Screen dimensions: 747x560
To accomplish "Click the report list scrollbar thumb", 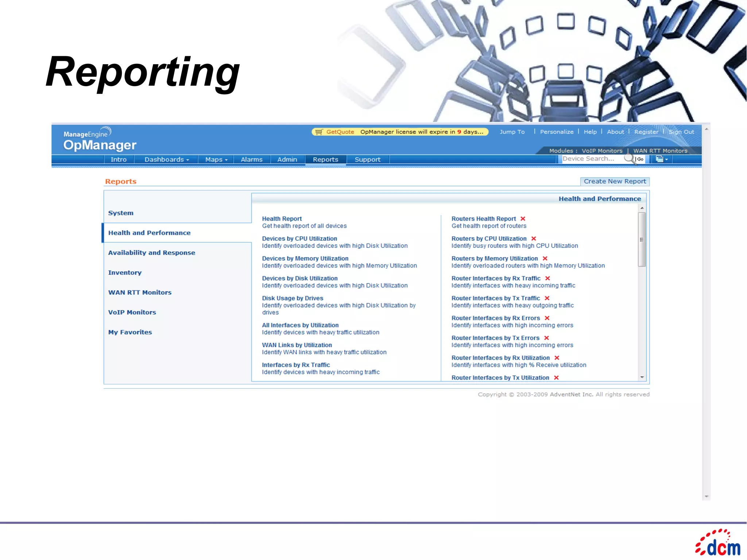I will pos(642,240).
